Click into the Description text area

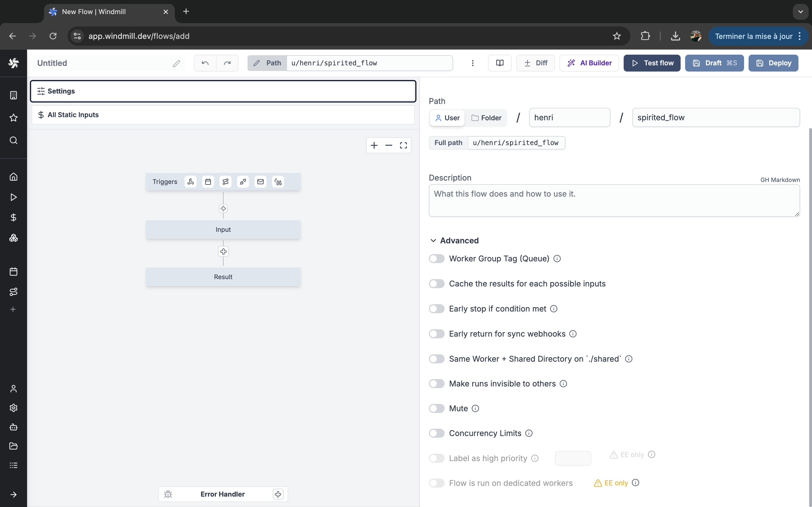pyautogui.click(x=614, y=201)
